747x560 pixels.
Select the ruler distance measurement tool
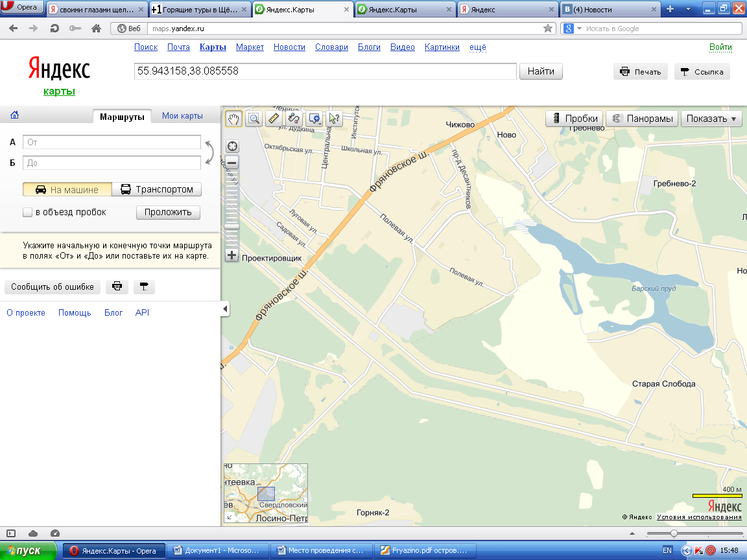click(274, 119)
